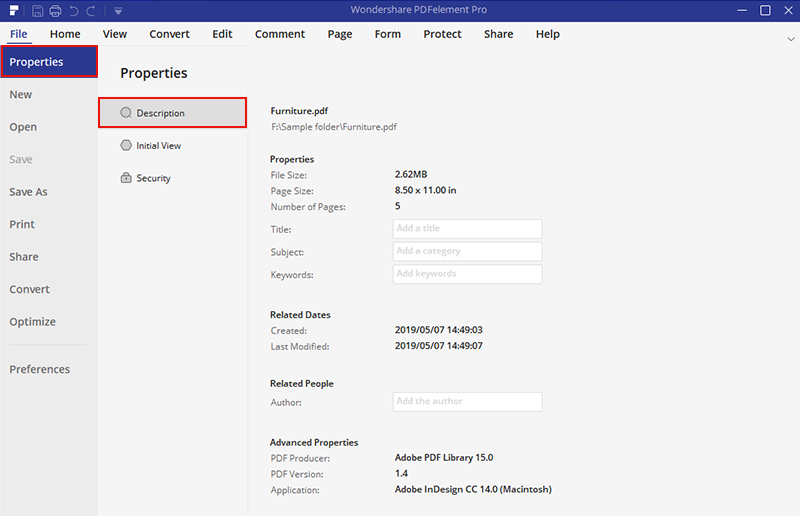Choose Optimize in the left sidebar
800x516 pixels.
coord(33,322)
